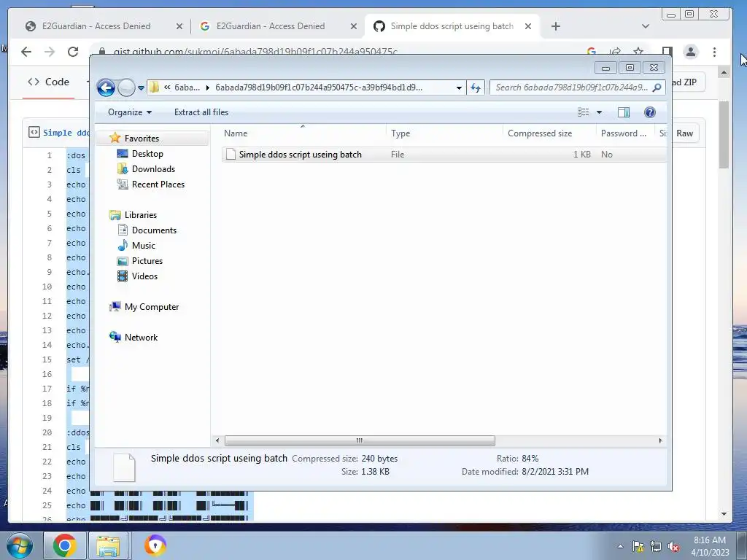The width and height of the screenshot is (747, 560).
Task: Click the folder icon in the address bar
Action: coord(155,87)
